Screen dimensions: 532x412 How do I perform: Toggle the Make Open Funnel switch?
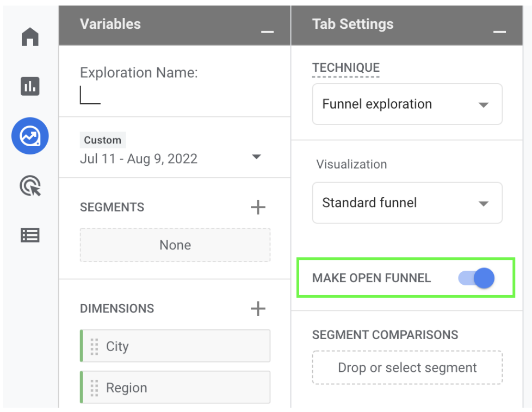pos(476,278)
